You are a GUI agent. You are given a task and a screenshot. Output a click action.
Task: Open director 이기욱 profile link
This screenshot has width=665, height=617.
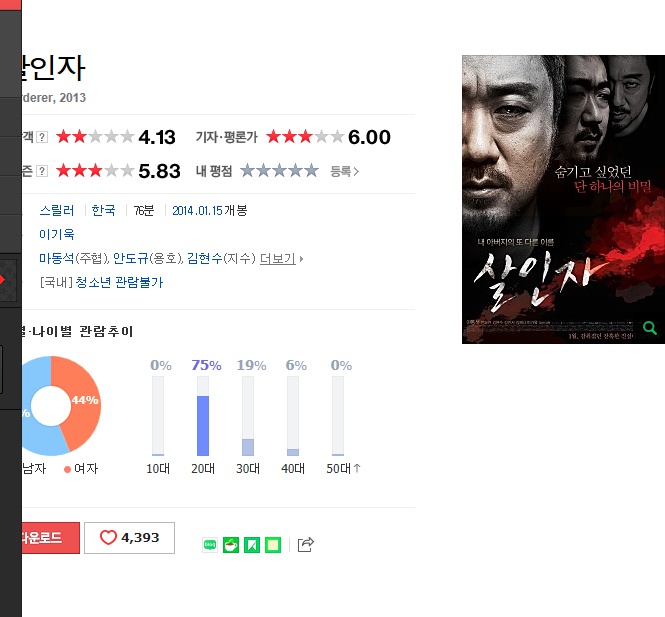coord(56,234)
